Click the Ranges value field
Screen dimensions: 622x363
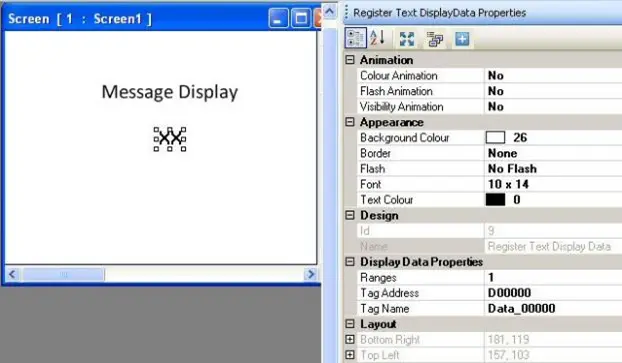tap(553, 277)
